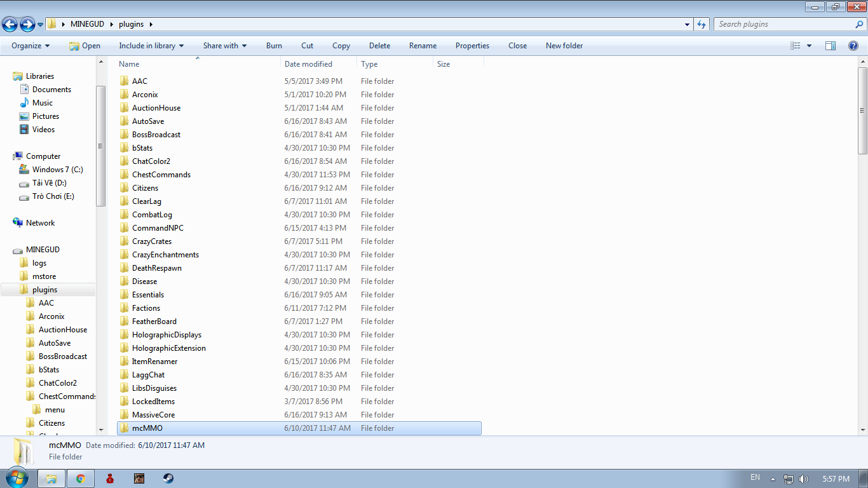Viewport: 868px width, 488px height.
Task: Open the view options dropdown arrow
Action: point(809,46)
